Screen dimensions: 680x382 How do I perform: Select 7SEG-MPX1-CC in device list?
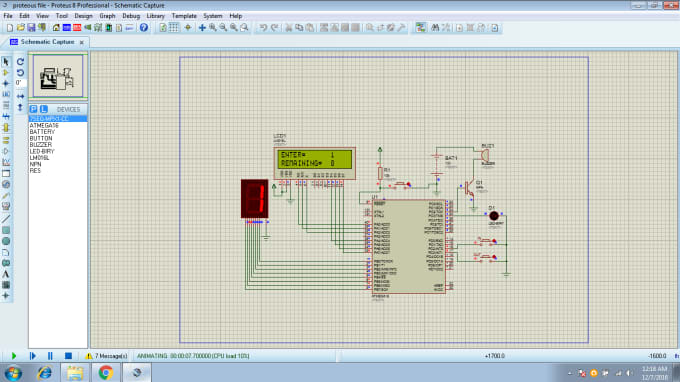[58, 119]
